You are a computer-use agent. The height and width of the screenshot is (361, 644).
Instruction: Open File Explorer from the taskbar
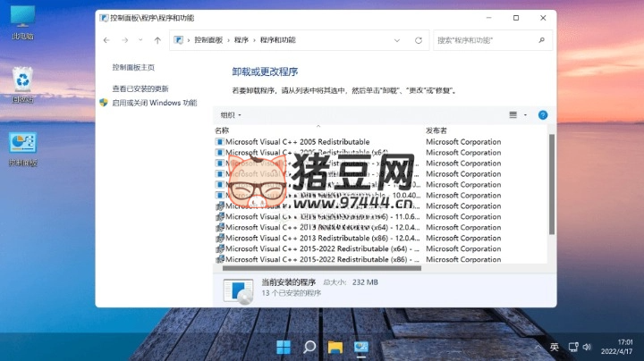point(335,347)
